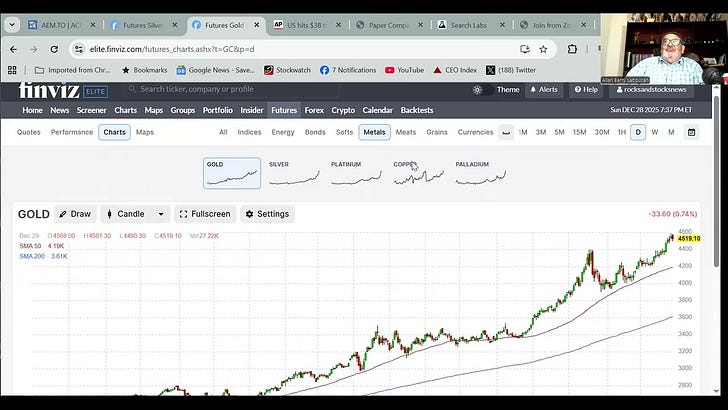Open the rocksandstocksnews account button
Screen dimensions: 728x410
tap(651, 90)
